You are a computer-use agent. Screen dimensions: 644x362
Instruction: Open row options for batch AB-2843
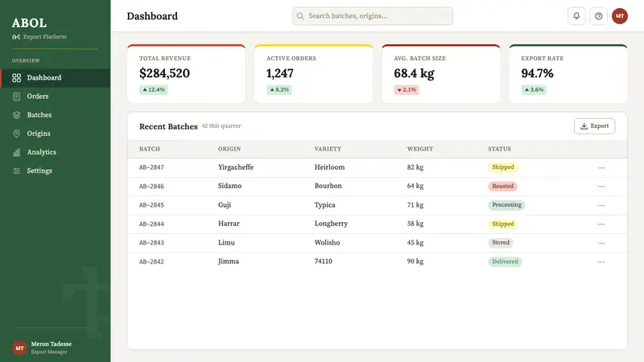click(601, 243)
